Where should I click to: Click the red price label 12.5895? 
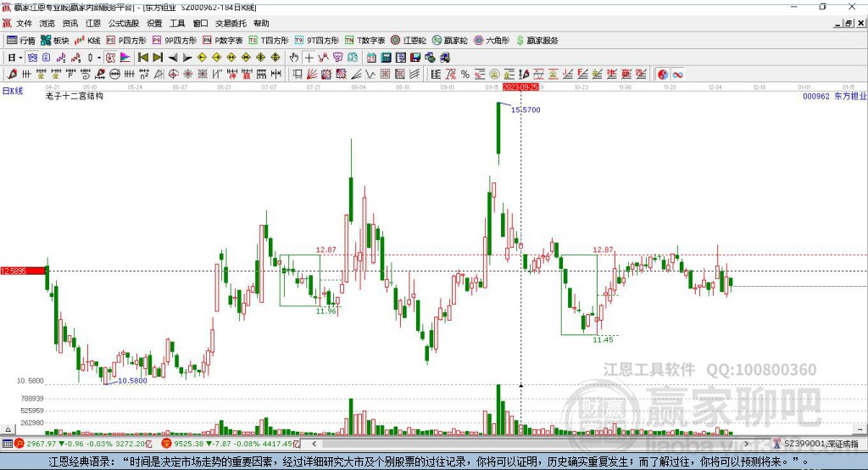coord(23,271)
